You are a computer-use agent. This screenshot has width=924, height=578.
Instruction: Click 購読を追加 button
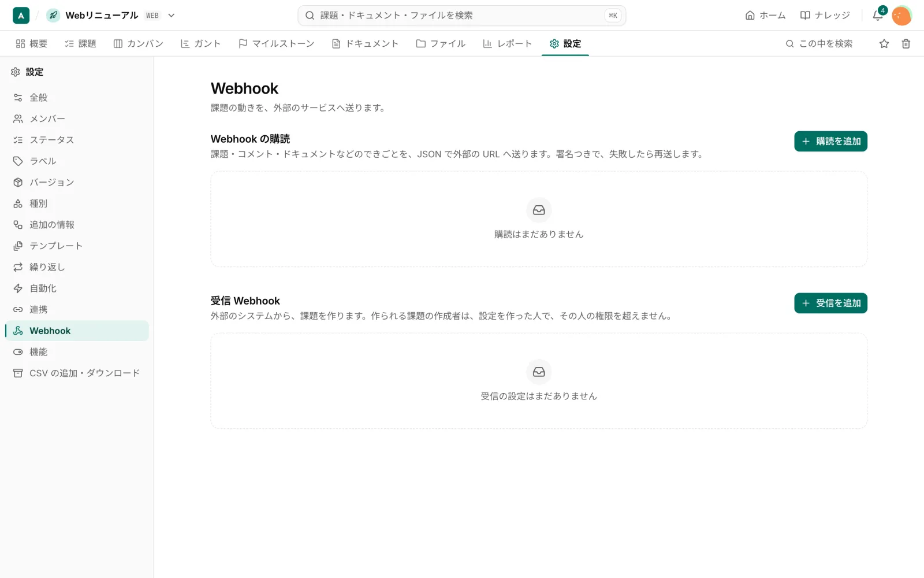coord(830,141)
